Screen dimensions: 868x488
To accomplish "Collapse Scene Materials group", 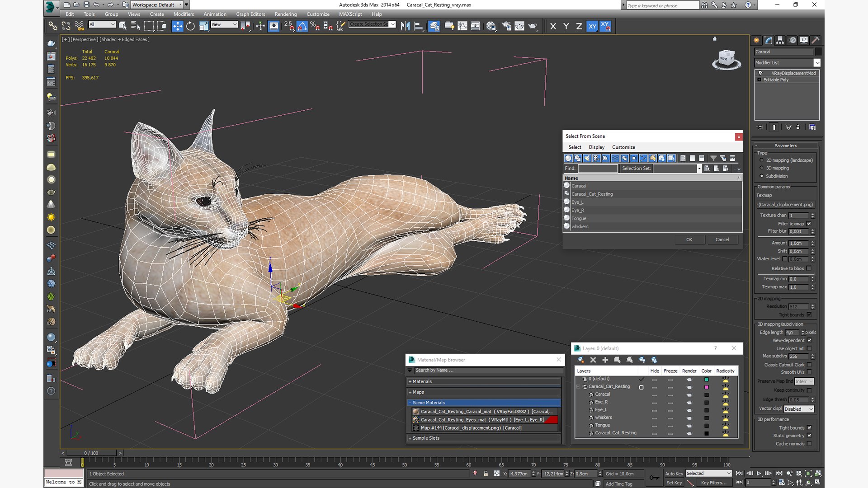I will pyautogui.click(x=484, y=403).
